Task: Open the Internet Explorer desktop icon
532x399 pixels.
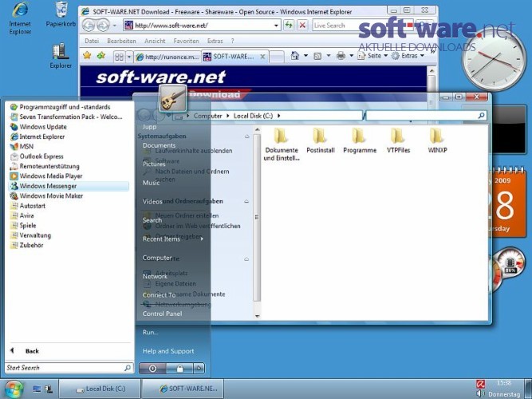Action: point(20,17)
